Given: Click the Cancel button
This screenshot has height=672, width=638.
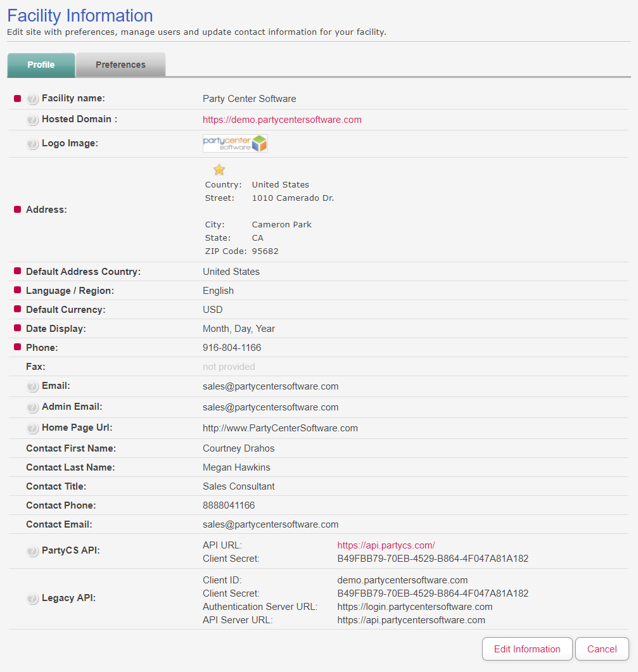Looking at the screenshot, I should coord(602,649).
